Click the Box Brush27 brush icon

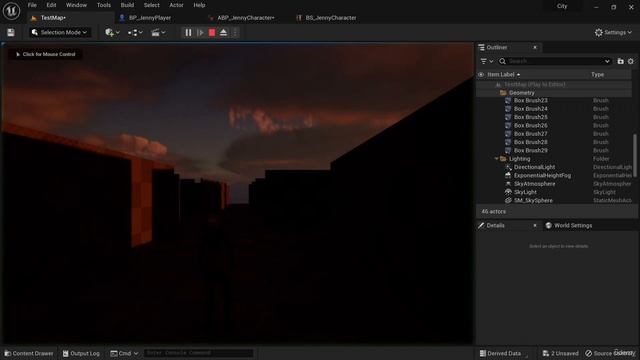508,133
